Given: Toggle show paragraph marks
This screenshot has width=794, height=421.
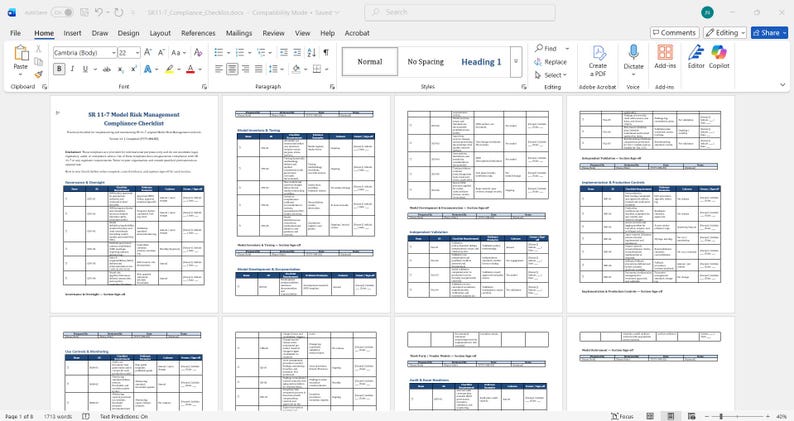Looking at the screenshot, I should coord(326,52).
